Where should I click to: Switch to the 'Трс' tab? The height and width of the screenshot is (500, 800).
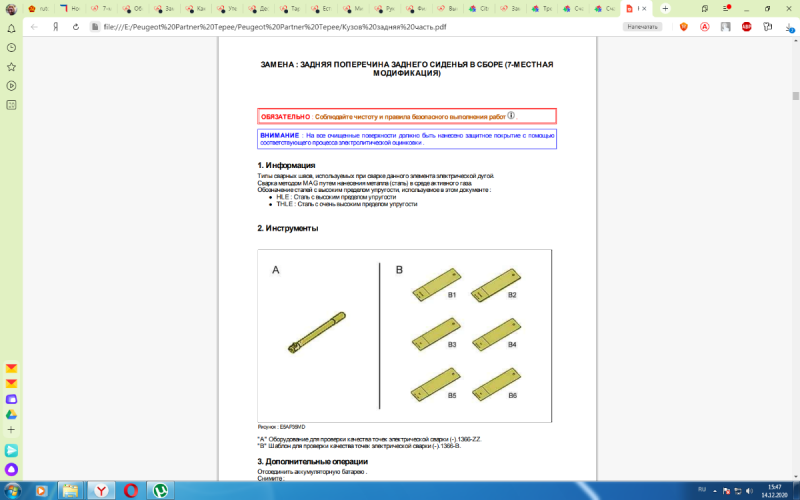(x=541, y=9)
